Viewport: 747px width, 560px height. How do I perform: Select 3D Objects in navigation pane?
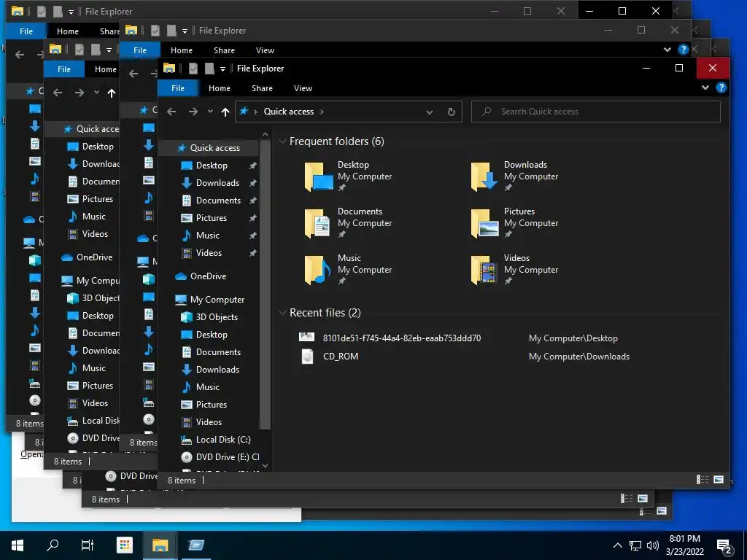point(210,317)
